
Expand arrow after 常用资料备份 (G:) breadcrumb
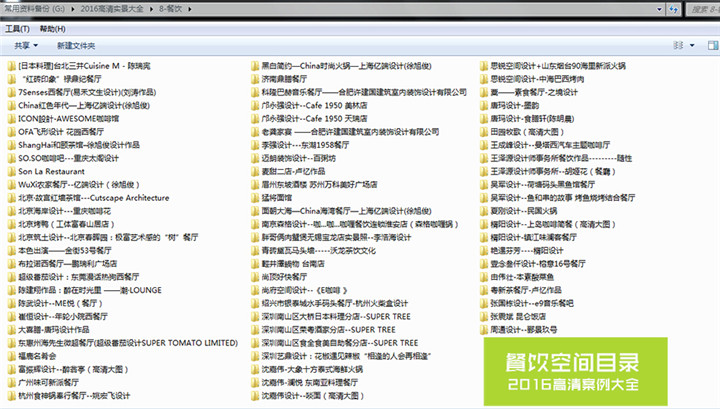point(72,9)
